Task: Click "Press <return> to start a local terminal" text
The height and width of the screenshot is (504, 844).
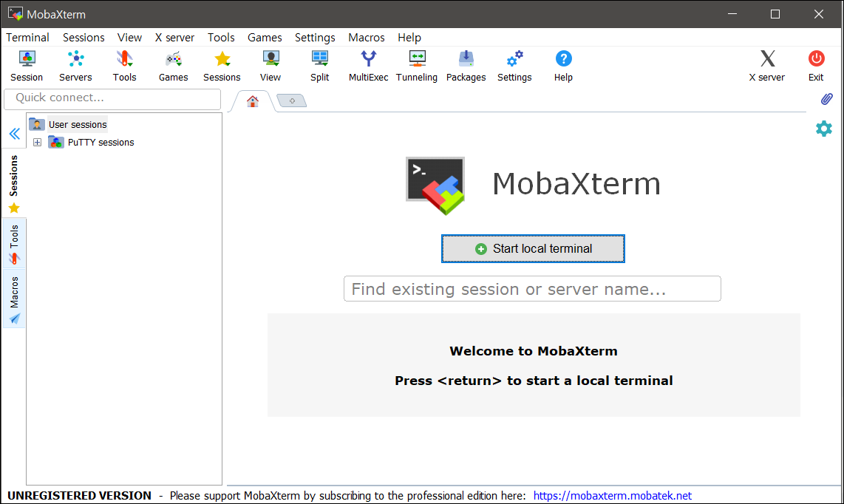Action: (534, 381)
